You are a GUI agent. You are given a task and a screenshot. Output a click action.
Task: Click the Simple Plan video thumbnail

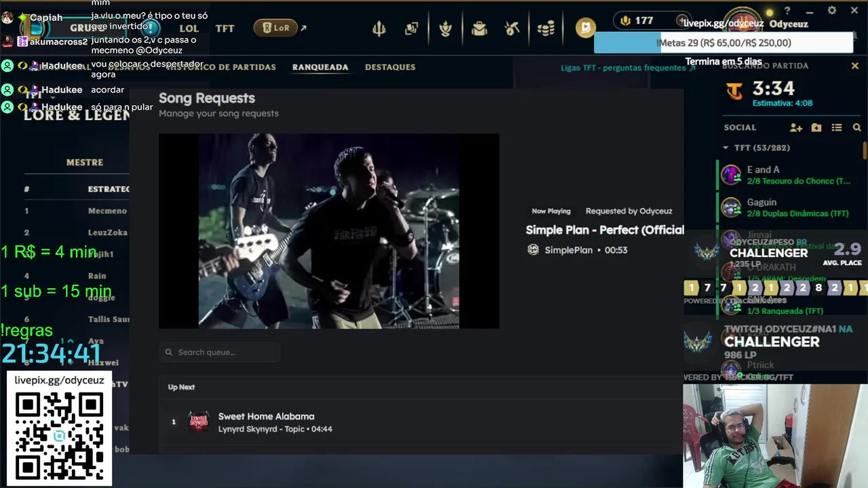point(329,231)
